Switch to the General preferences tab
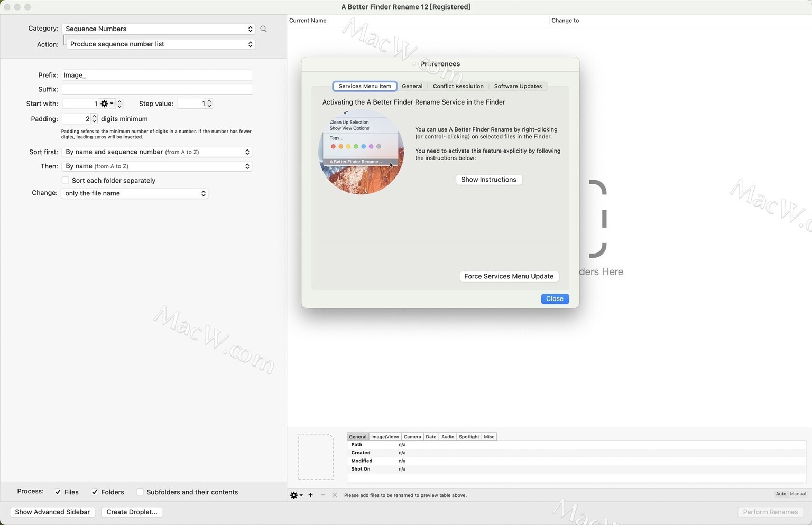 click(412, 86)
